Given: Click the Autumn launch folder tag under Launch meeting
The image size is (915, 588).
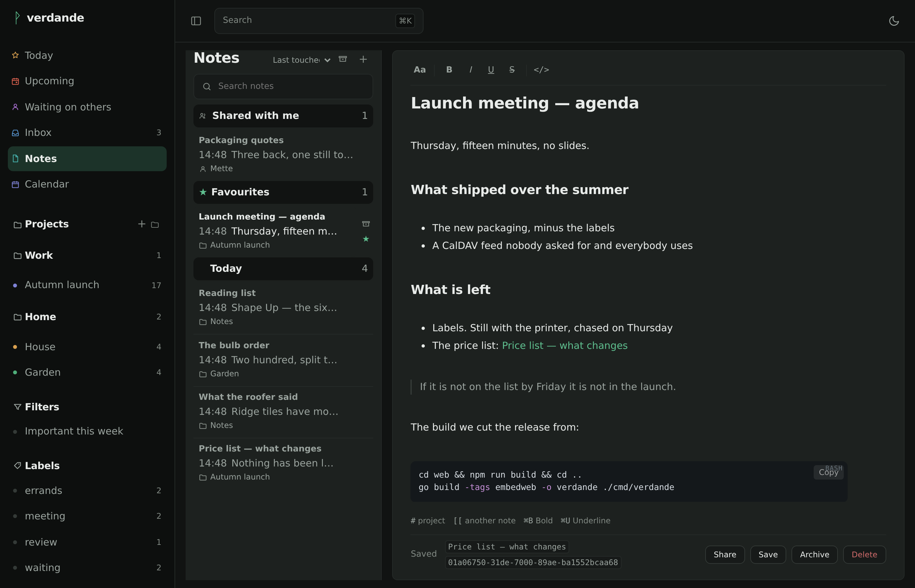Looking at the screenshot, I should (235, 245).
